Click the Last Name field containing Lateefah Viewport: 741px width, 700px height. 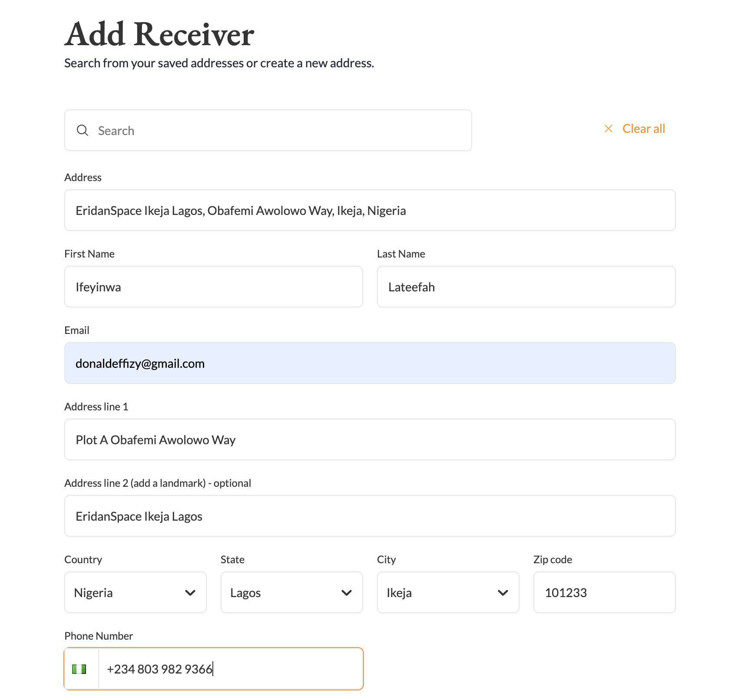tap(526, 287)
